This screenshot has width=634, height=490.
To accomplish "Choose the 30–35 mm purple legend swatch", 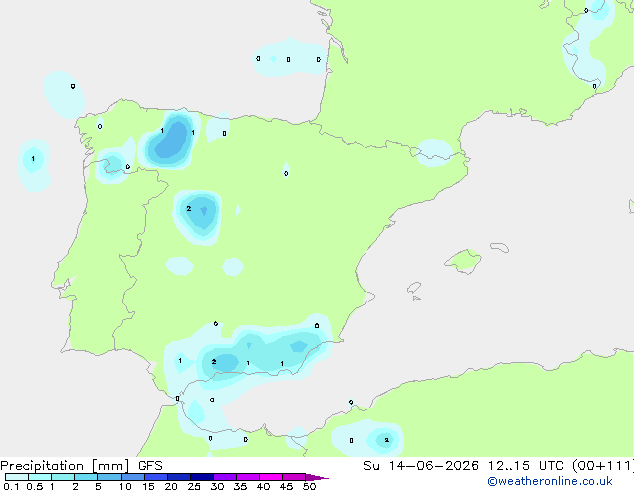I will (x=224, y=477).
